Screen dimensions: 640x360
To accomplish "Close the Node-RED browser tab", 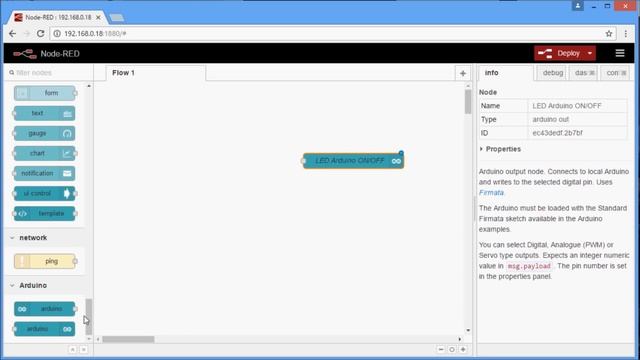I will coord(98,18).
